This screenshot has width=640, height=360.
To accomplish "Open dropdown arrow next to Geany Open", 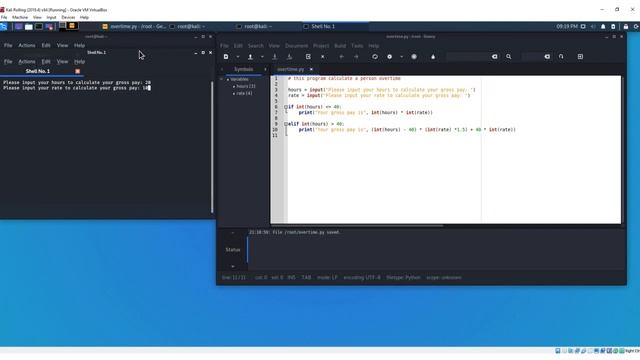I will 262,57.
